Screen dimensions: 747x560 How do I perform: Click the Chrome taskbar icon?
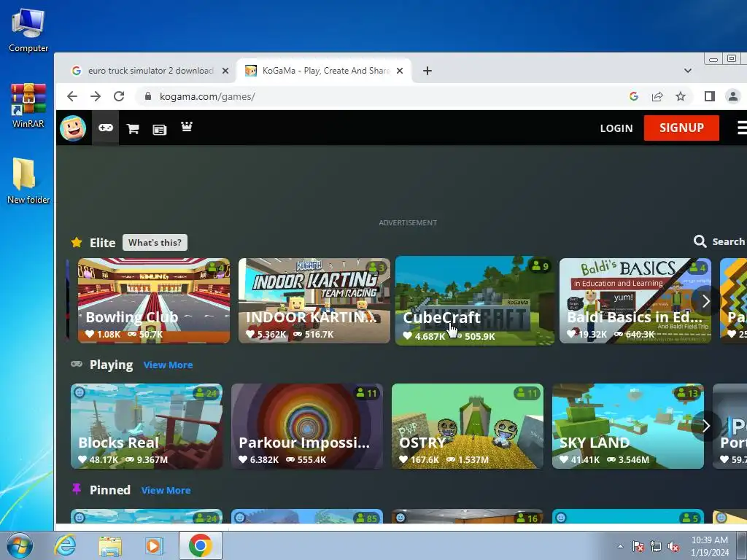tap(201, 545)
